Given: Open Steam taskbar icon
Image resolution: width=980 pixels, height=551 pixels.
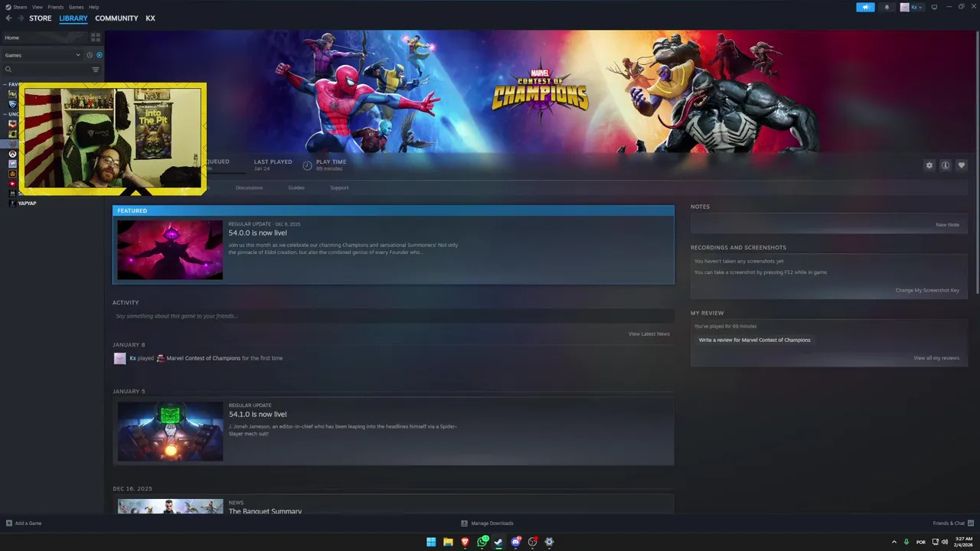Looking at the screenshot, I should (498, 542).
